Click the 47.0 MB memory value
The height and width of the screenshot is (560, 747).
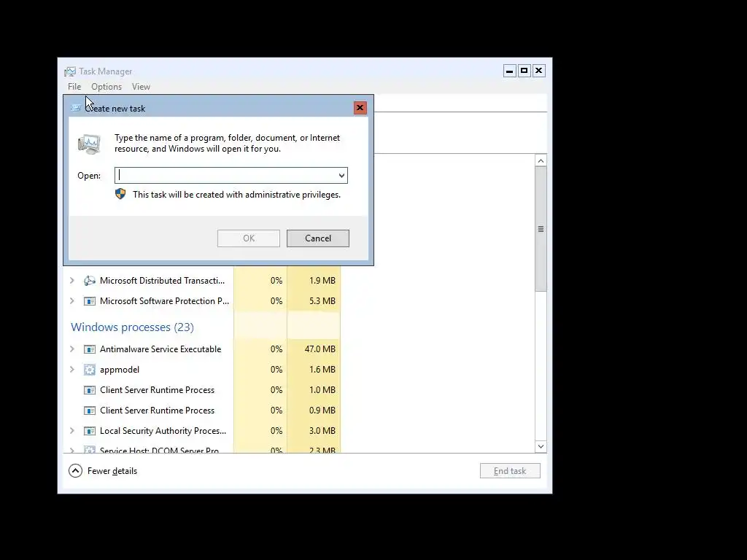(320, 349)
